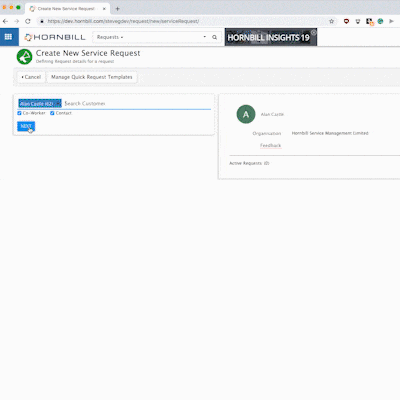Click the red shield extension icon

[346, 21]
